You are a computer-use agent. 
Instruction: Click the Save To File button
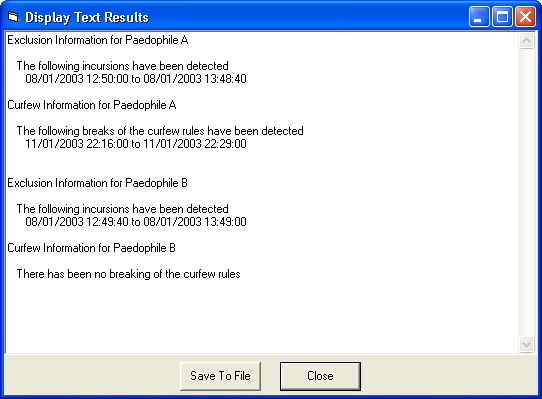coord(220,376)
